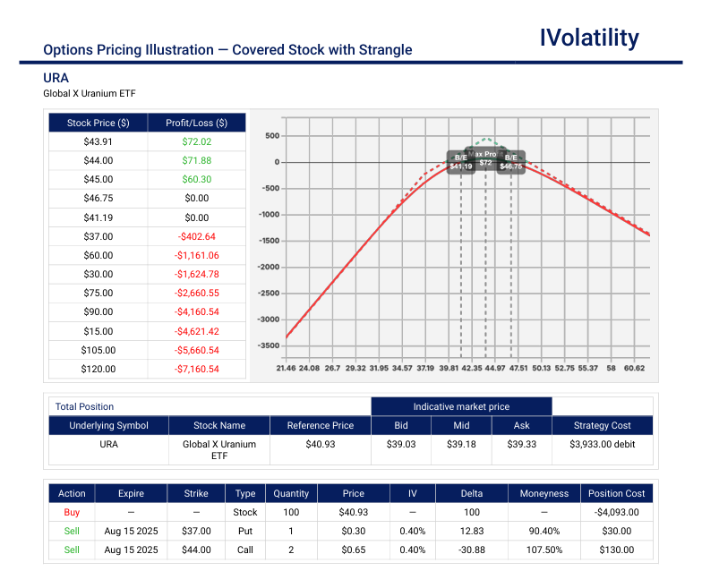
Task: Click the Reference Price column header
Action: click(x=321, y=426)
